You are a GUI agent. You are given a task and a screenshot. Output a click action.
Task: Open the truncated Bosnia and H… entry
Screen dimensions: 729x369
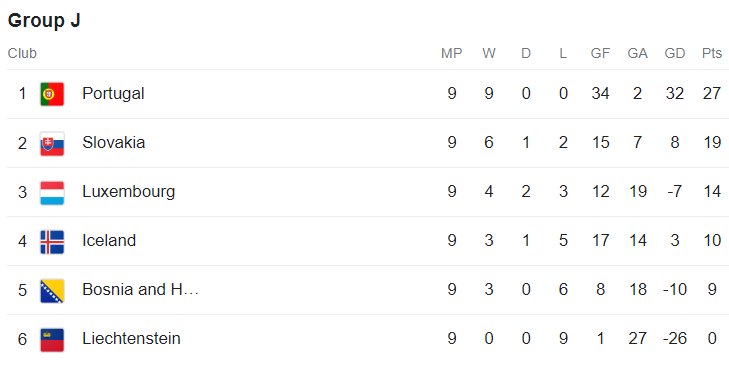pos(140,290)
